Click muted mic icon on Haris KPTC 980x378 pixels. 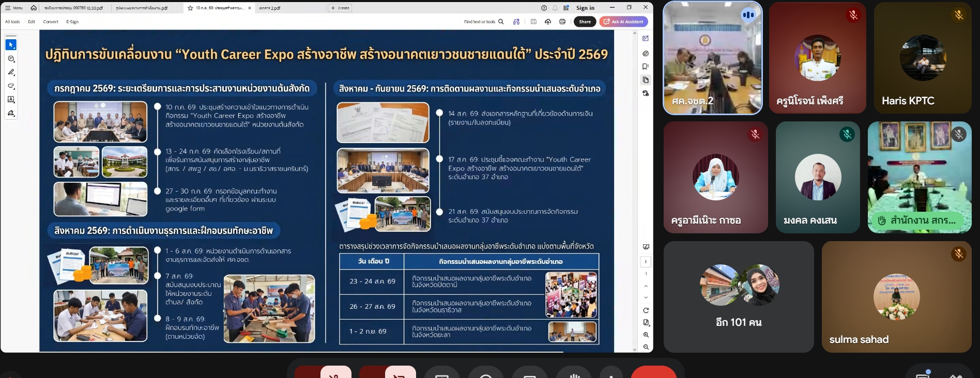point(959,15)
